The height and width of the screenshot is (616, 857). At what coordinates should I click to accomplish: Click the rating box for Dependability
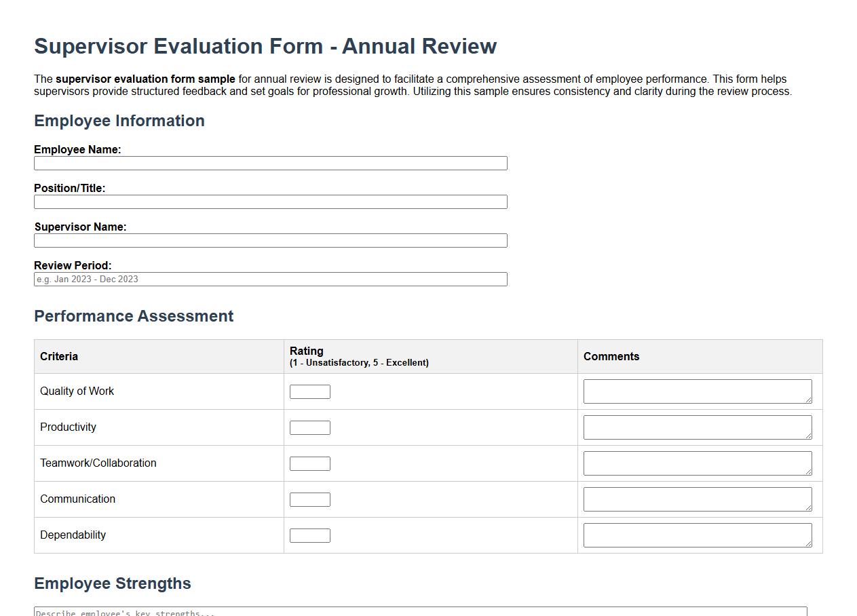309,535
